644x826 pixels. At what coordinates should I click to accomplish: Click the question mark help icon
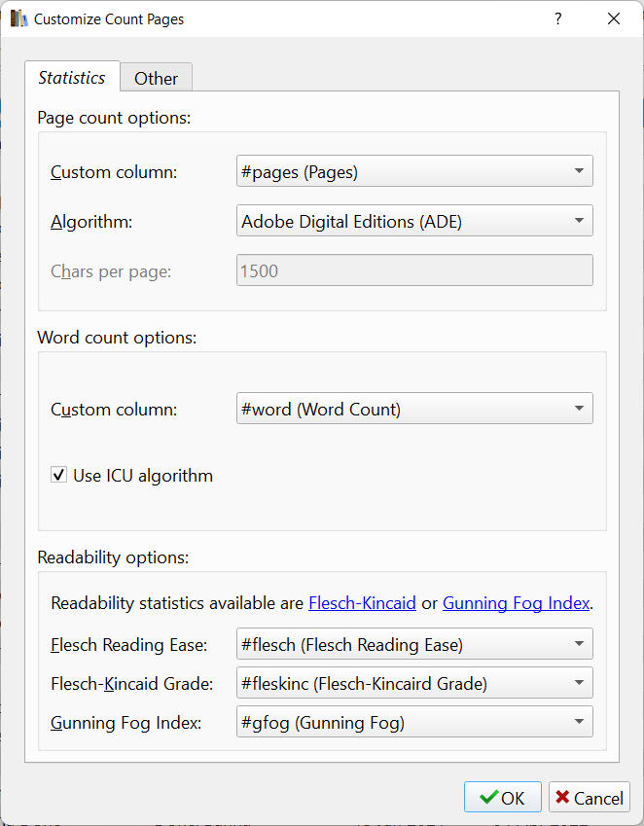558,18
